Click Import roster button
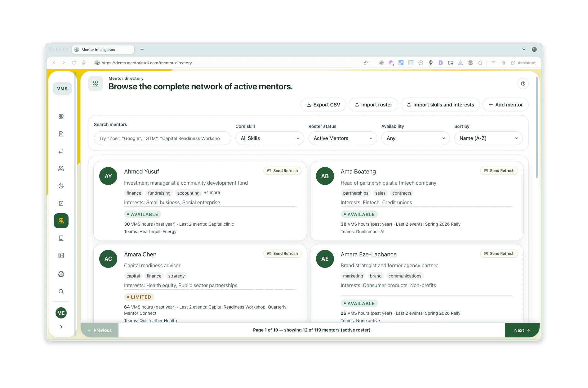This screenshot has height=388, width=588. click(373, 105)
